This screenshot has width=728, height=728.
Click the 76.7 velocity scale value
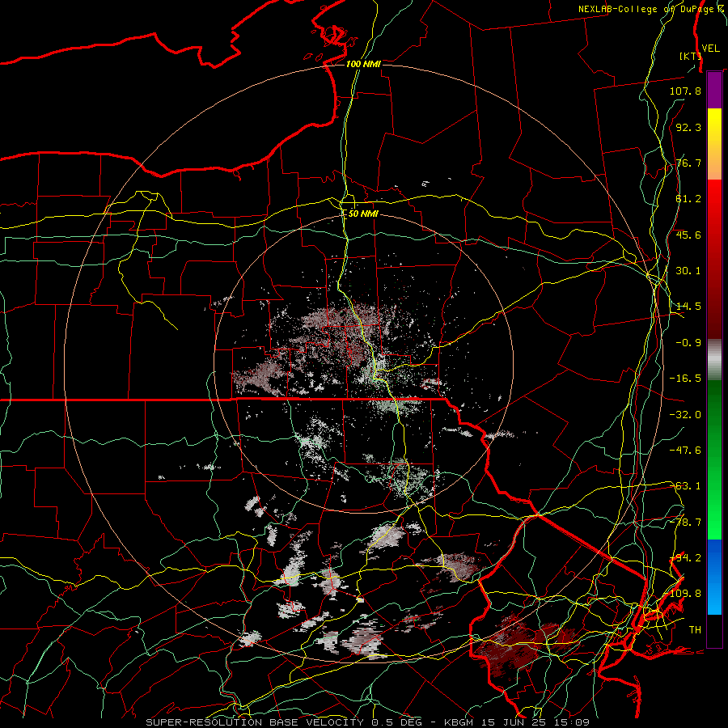[x=688, y=163]
